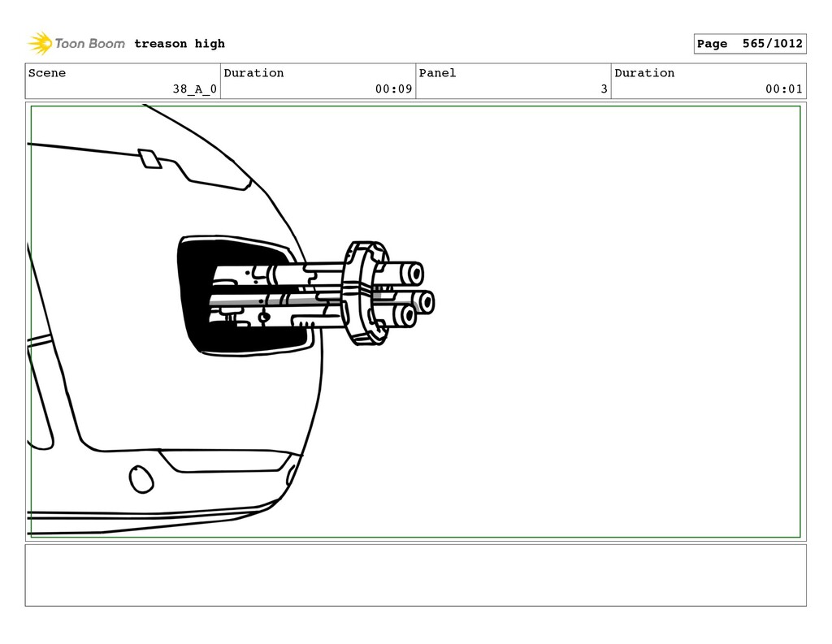Select panel duration value '00:01'

784,89
